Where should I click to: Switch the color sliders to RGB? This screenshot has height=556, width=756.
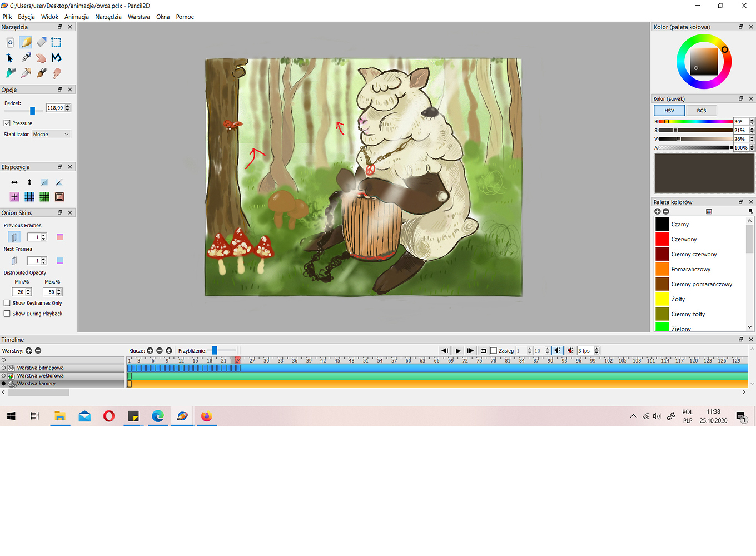[702, 110]
